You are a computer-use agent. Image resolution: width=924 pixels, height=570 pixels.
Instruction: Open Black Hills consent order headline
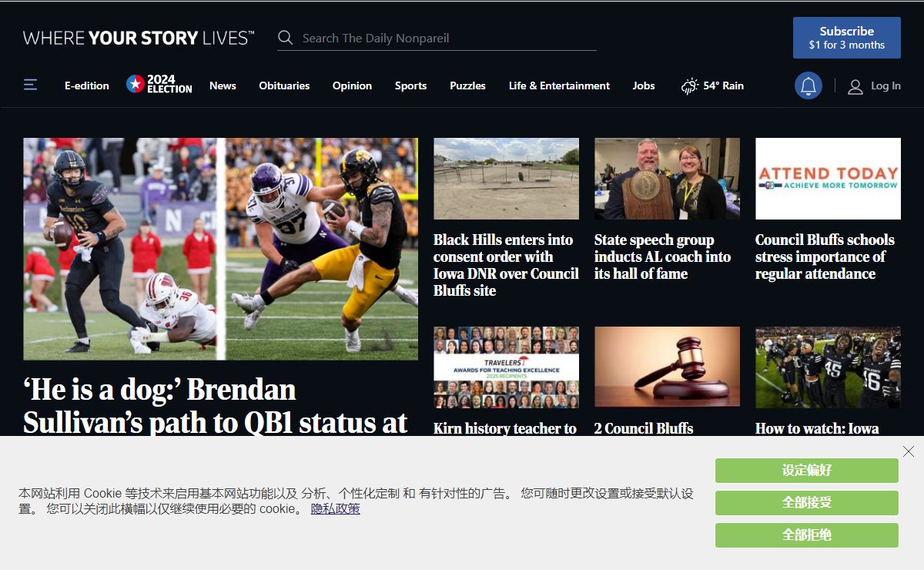(x=506, y=265)
